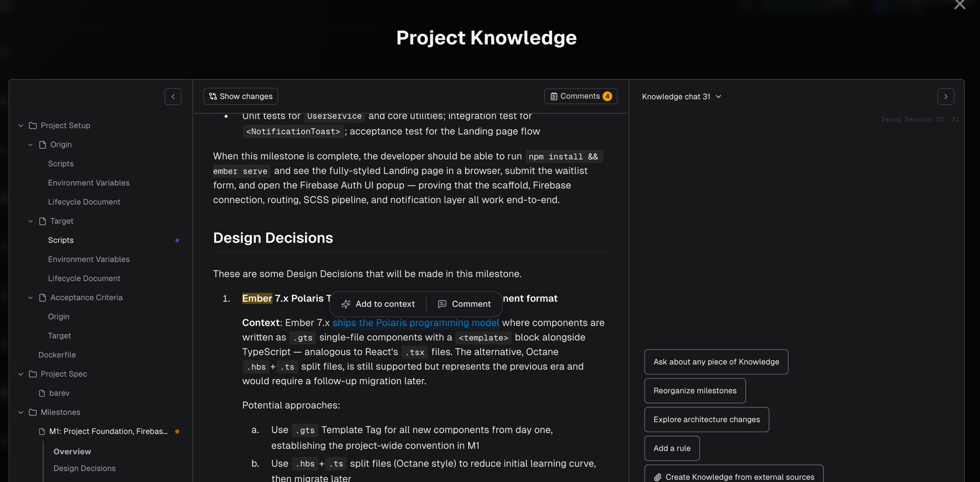
Task: Collapse the Target document node
Action: click(x=30, y=221)
